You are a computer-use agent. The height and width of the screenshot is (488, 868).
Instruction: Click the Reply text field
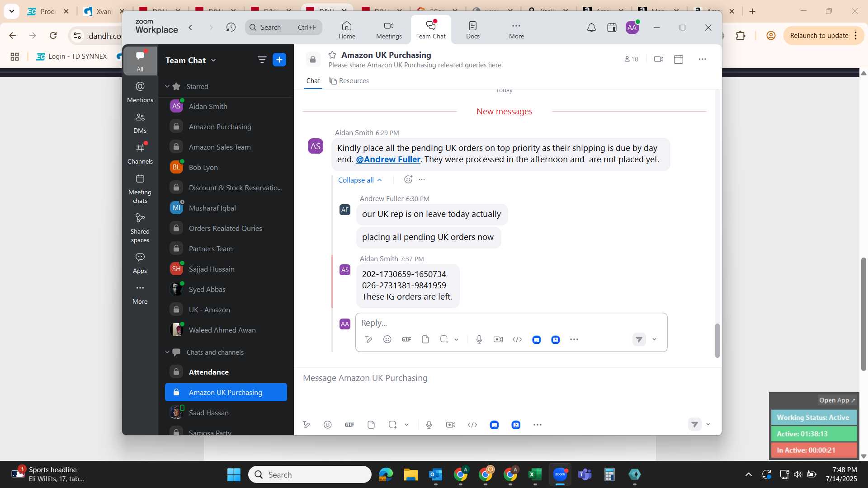(x=511, y=323)
